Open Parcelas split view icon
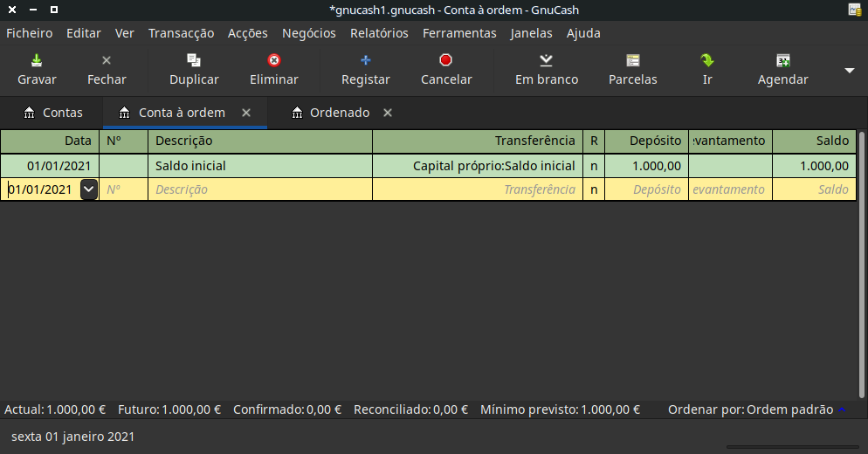The height and width of the screenshot is (454, 868). (633, 61)
